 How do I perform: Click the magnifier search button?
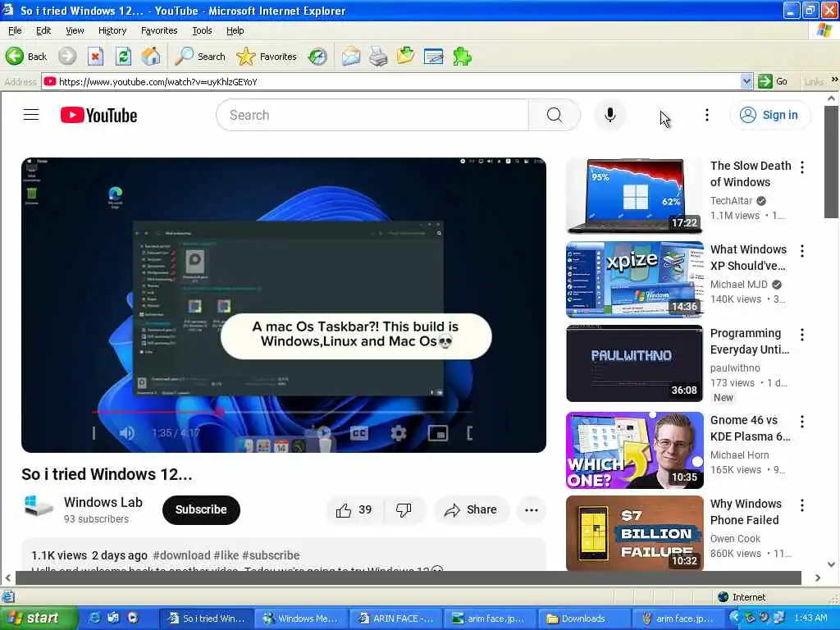(555, 115)
